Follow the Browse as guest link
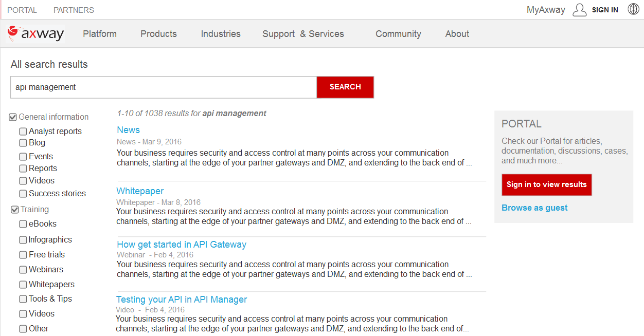The image size is (644, 336). pyautogui.click(x=534, y=208)
